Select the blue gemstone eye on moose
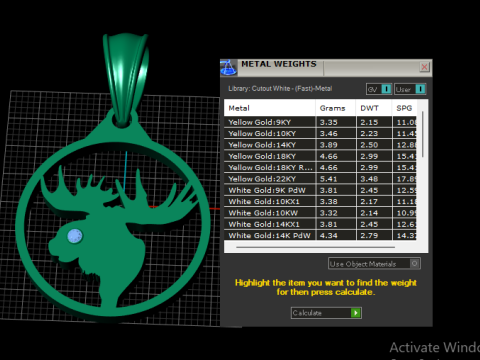 pyautogui.click(x=75, y=236)
